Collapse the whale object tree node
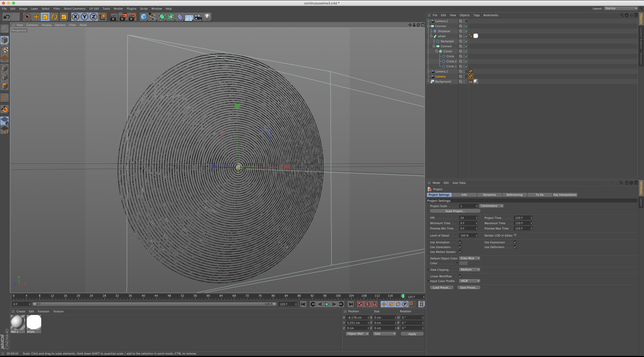The image size is (644, 357). coord(431,36)
